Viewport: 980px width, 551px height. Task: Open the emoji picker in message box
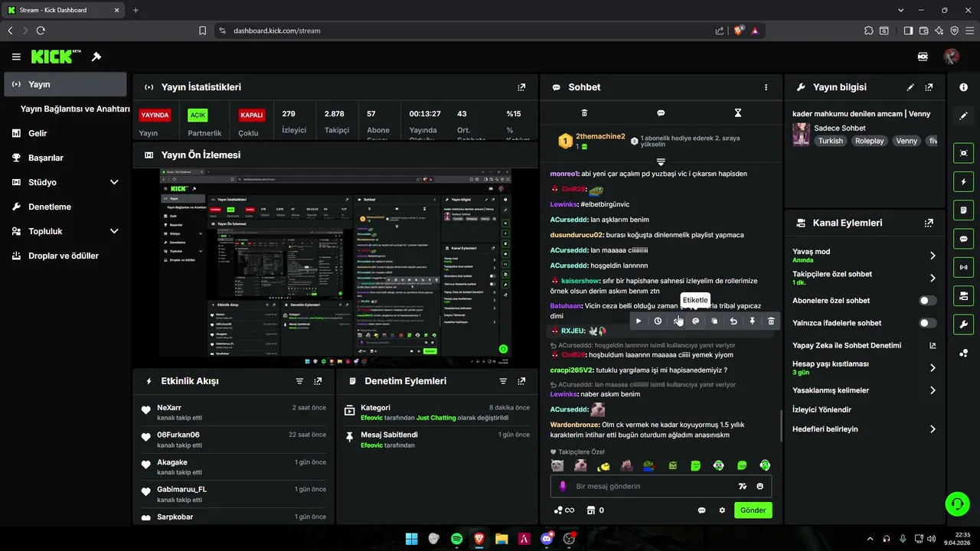pyautogui.click(x=760, y=486)
